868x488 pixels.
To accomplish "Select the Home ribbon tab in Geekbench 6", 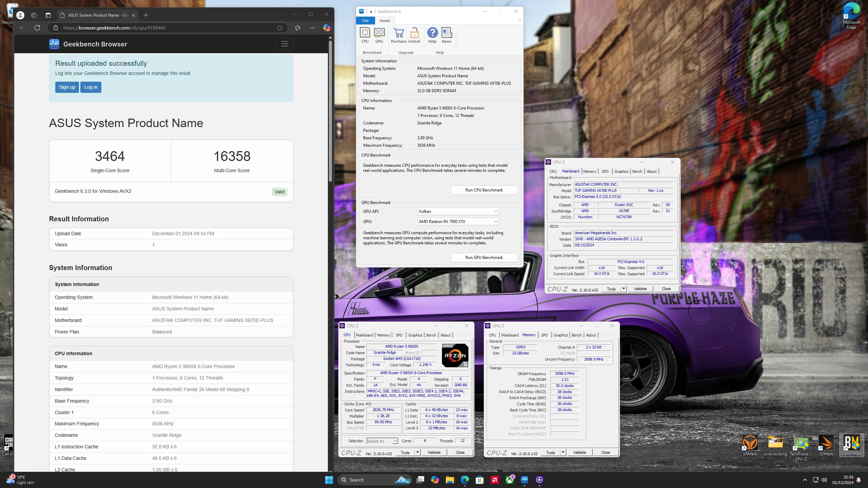I will 385,21.
